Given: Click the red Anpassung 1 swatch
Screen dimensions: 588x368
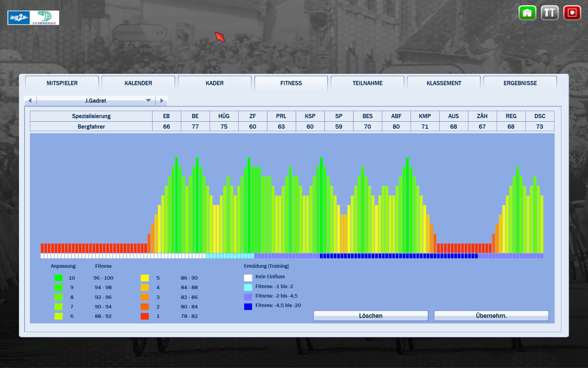Looking at the screenshot, I should pos(145,316).
